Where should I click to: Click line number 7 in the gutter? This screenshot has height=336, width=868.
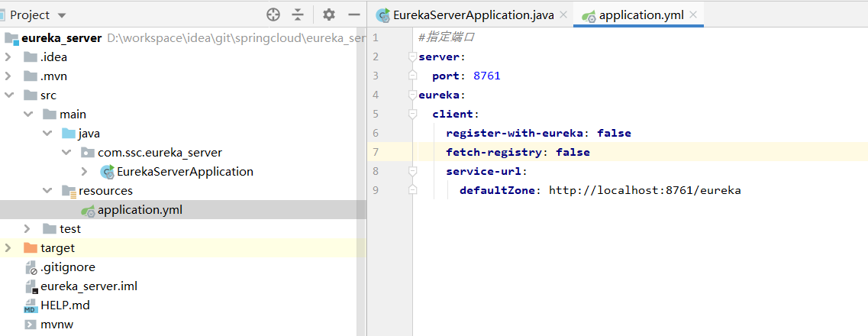pyautogui.click(x=376, y=152)
